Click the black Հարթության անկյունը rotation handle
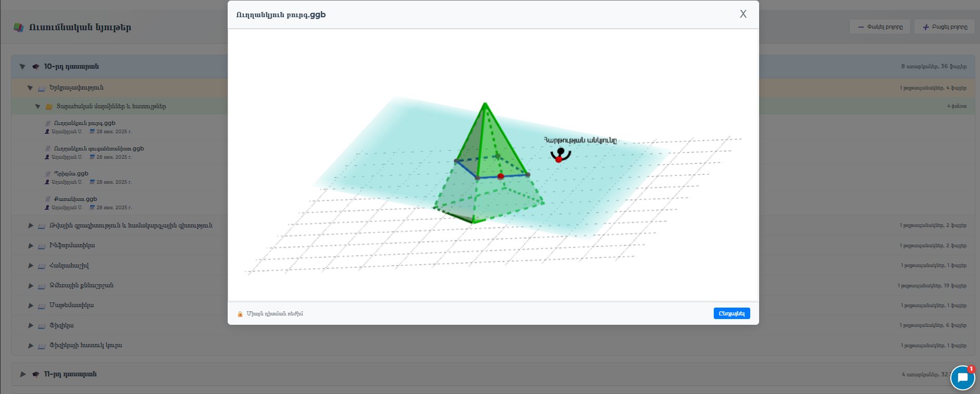 [x=561, y=151]
